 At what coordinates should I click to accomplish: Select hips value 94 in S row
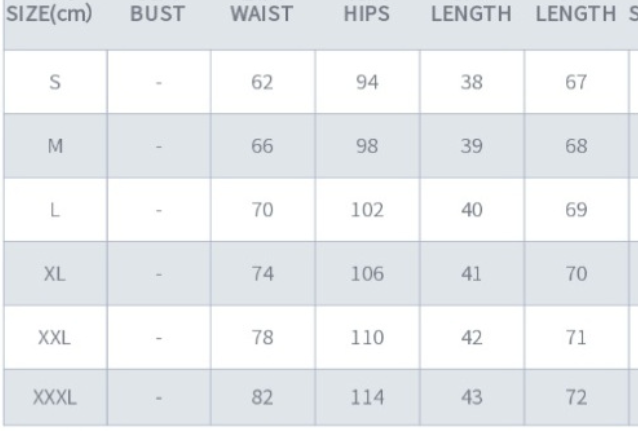(x=367, y=83)
